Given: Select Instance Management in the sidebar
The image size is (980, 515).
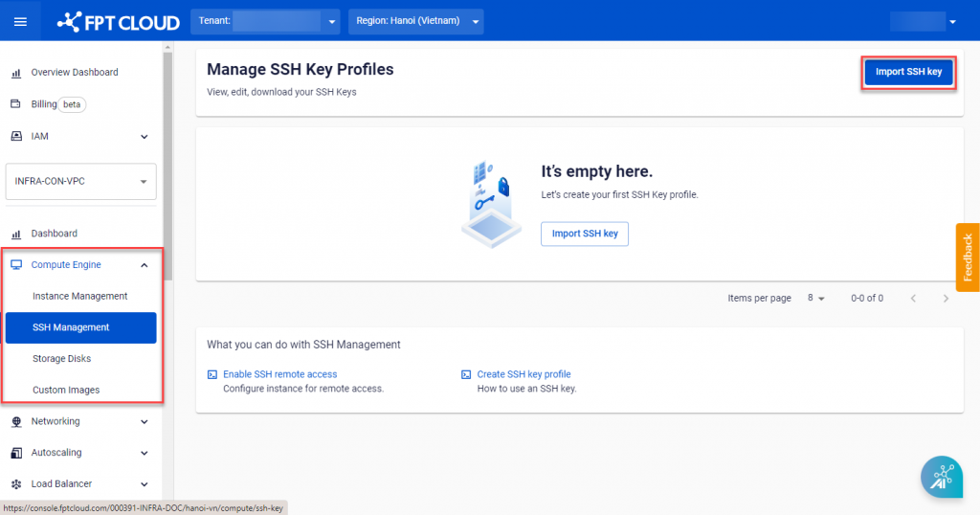Looking at the screenshot, I should click(79, 297).
